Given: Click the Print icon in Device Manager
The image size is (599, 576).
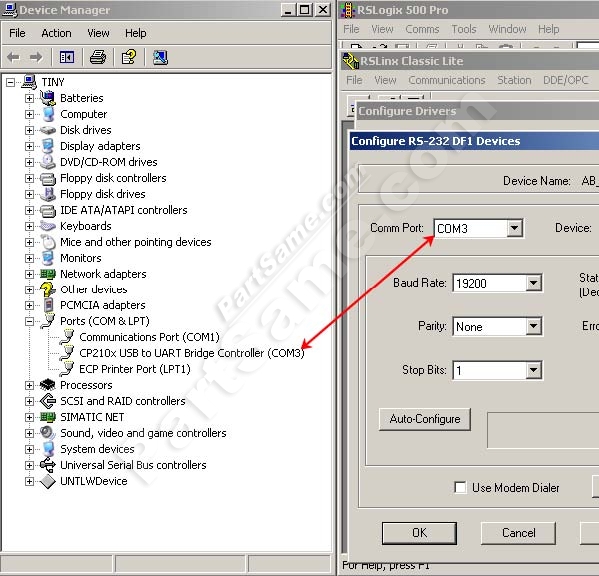Looking at the screenshot, I should coord(98,58).
